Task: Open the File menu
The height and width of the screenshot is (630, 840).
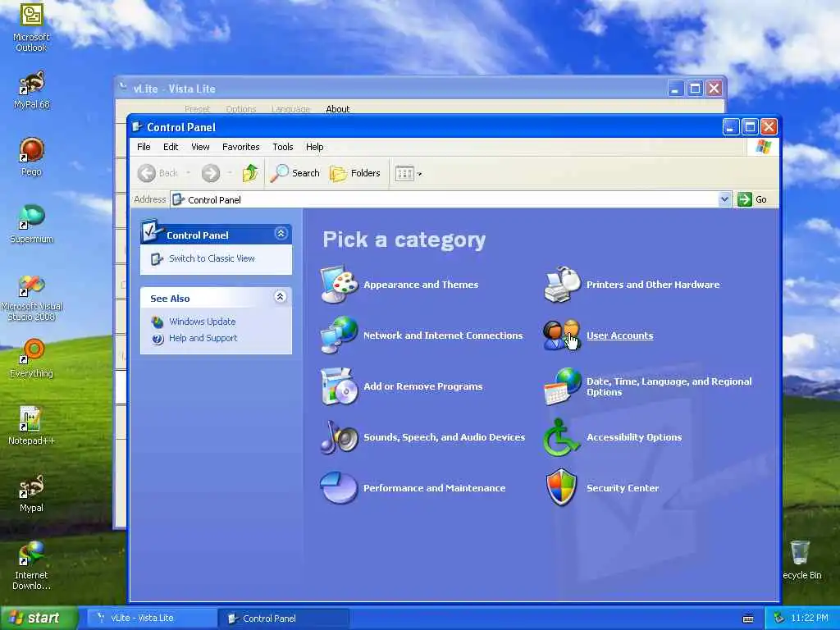Action: pyautogui.click(x=144, y=147)
